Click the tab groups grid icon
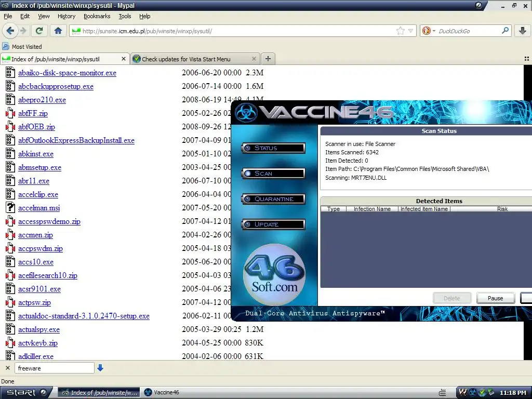The image size is (532, 399). 527,59
